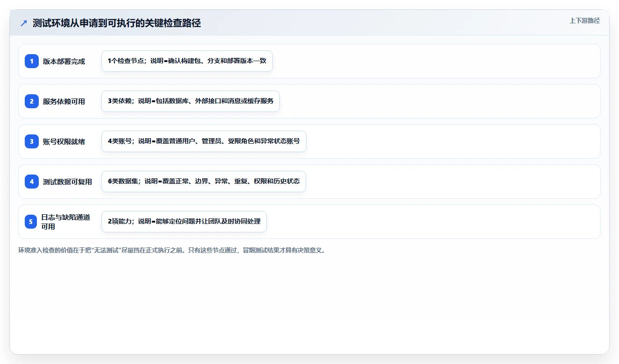Click the 1个检查节点 description chip

187,61
